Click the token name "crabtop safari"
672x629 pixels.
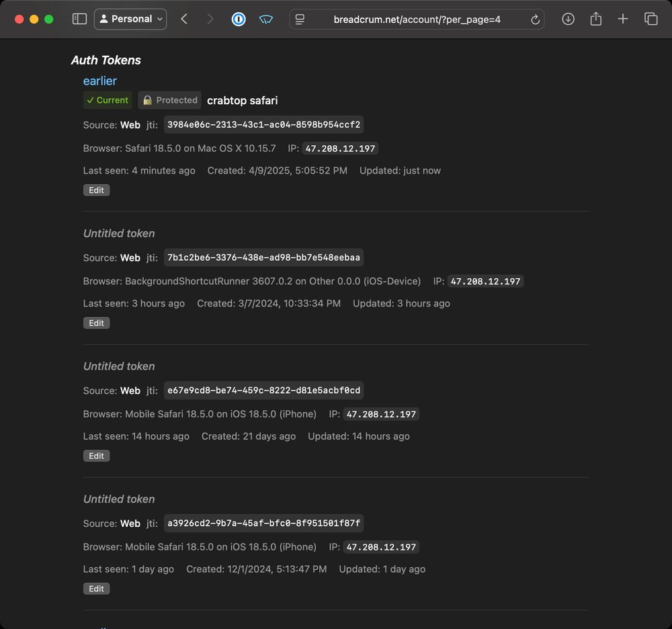tap(242, 101)
